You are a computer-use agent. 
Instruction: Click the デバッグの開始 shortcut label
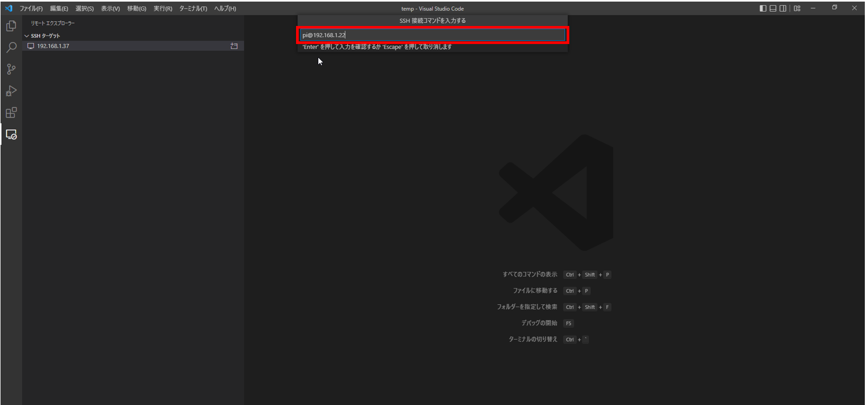[539, 323]
